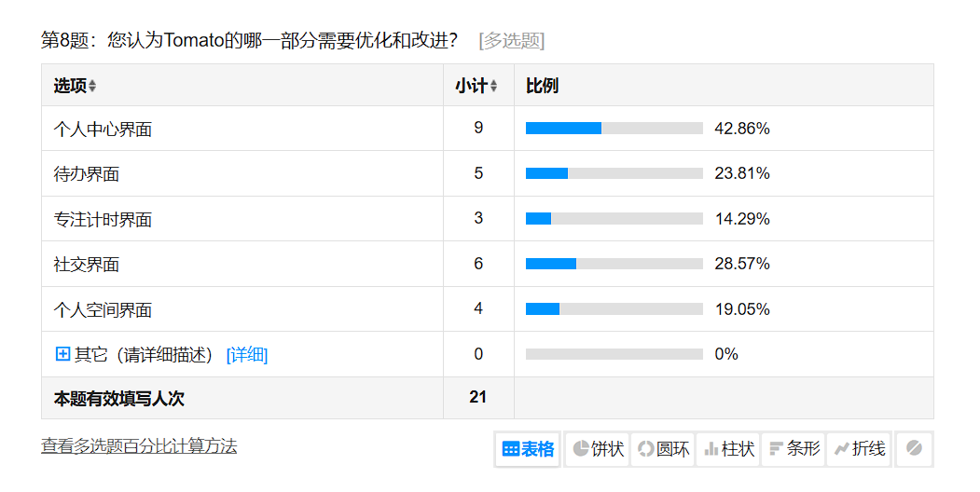Show results as 圆环 donut chart
The image size is (980, 492).
click(x=663, y=449)
